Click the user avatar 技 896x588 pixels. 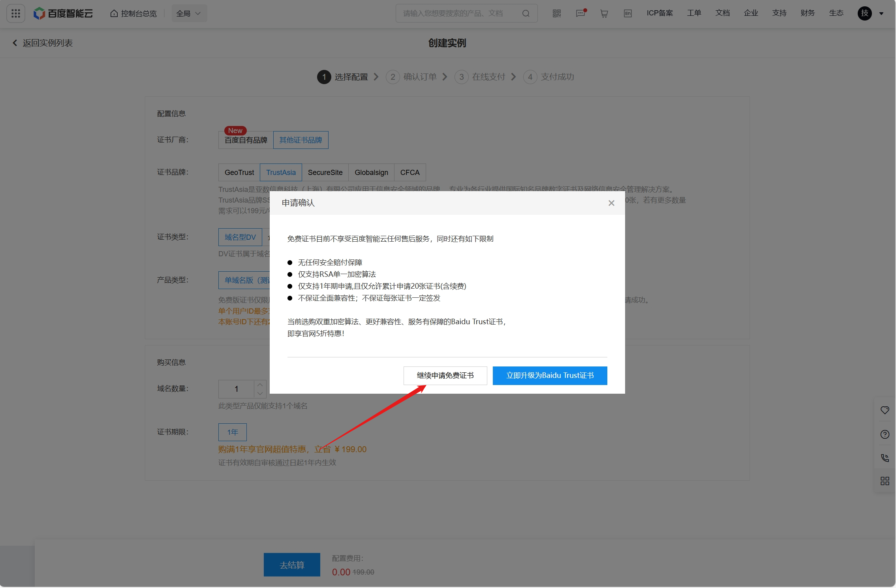pyautogui.click(x=865, y=13)
